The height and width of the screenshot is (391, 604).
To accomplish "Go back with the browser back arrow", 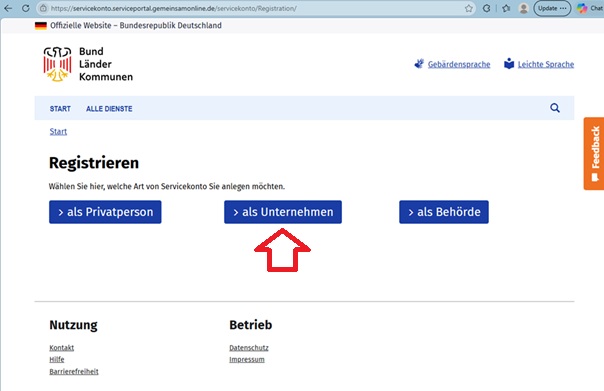I will pyautogui.click(x=8, y=8).
